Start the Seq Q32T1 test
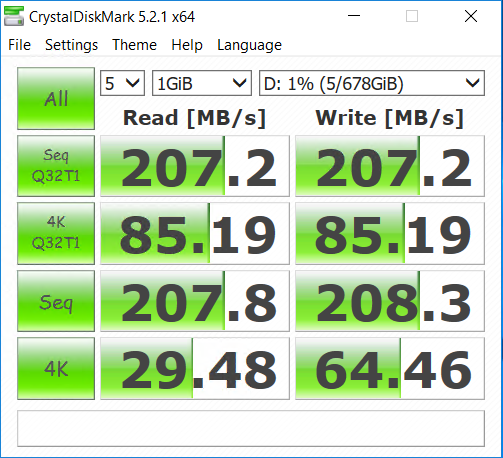Screen dimensions: 503x458 [56, 166]
